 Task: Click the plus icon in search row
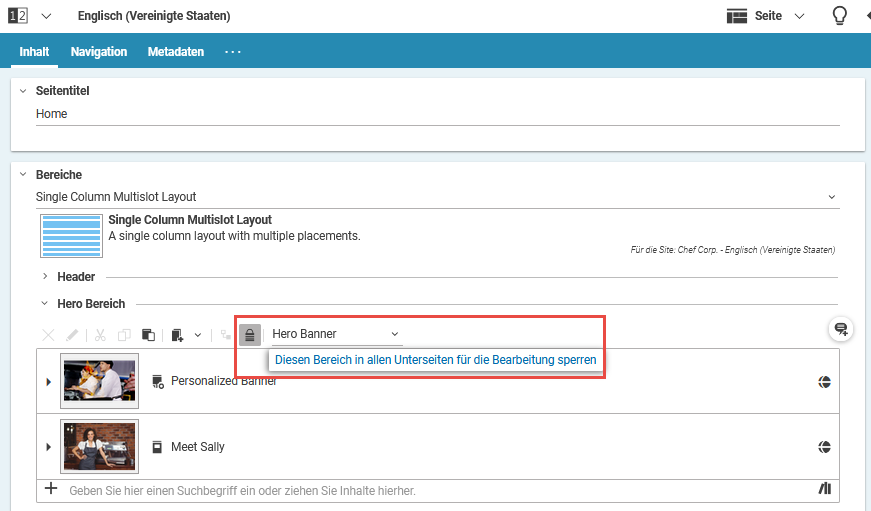coord(51,489)
